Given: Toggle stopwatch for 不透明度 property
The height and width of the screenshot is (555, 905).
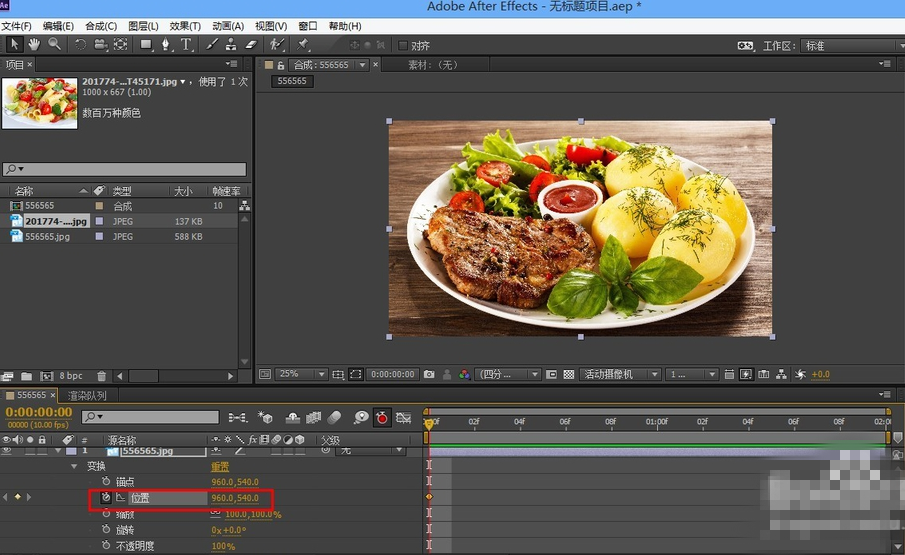Looking at the screenshot, I should pos(106,546).
